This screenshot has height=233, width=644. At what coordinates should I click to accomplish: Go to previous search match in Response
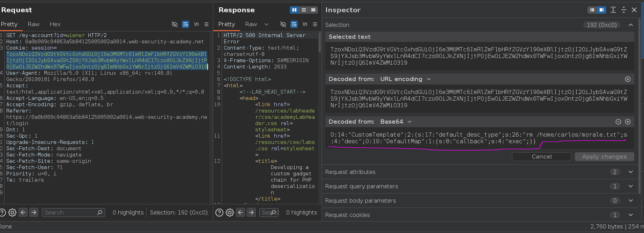pyautogui.click(x=240, y=212)
